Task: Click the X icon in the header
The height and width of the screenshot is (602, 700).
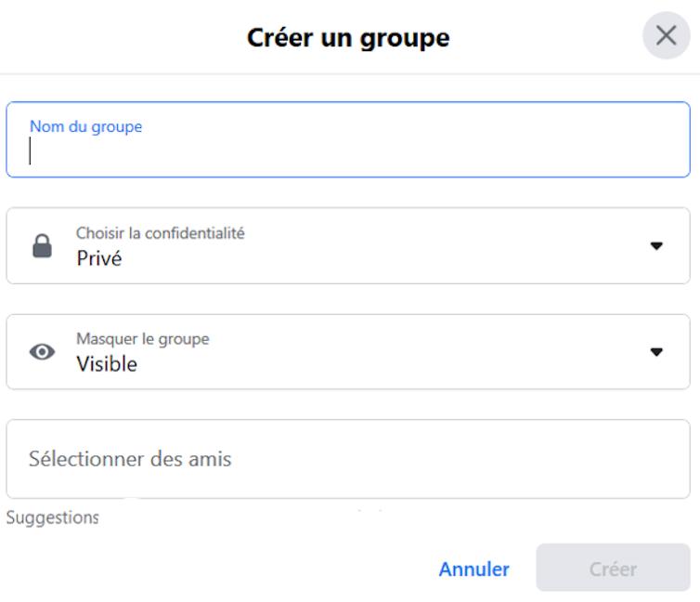Action: coord(666,36)
